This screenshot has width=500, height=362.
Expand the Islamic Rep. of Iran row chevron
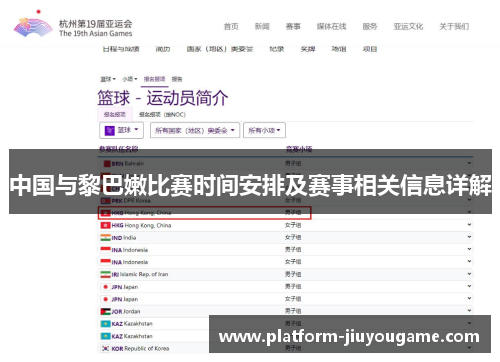point(469,274)
